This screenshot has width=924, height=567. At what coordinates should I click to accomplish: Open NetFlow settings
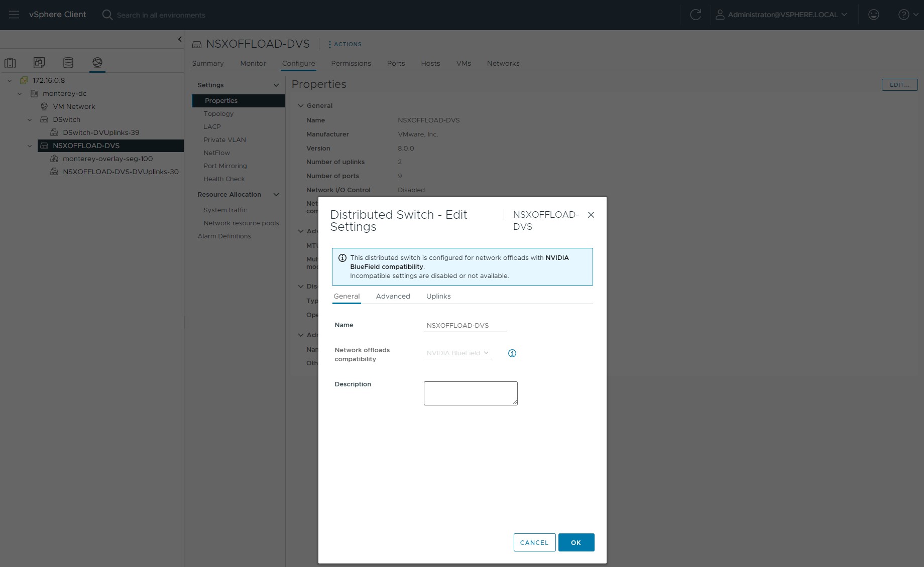[216, 153]
